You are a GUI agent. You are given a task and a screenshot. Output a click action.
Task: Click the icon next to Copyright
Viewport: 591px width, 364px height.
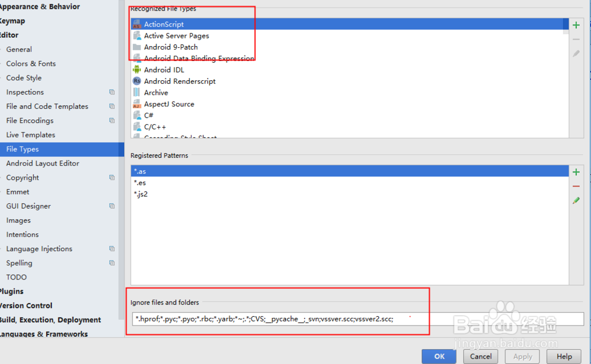(x=112, y=177)
